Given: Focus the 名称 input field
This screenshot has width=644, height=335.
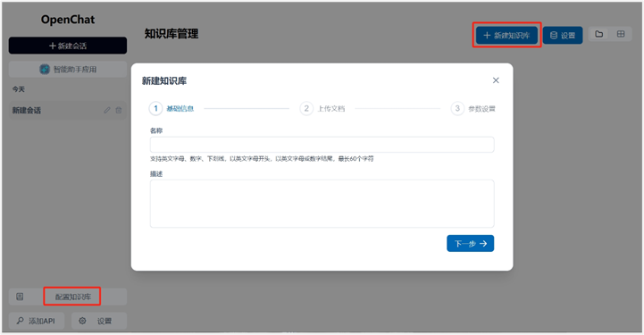Looking at the screenshot, I should tap(322, 145).
